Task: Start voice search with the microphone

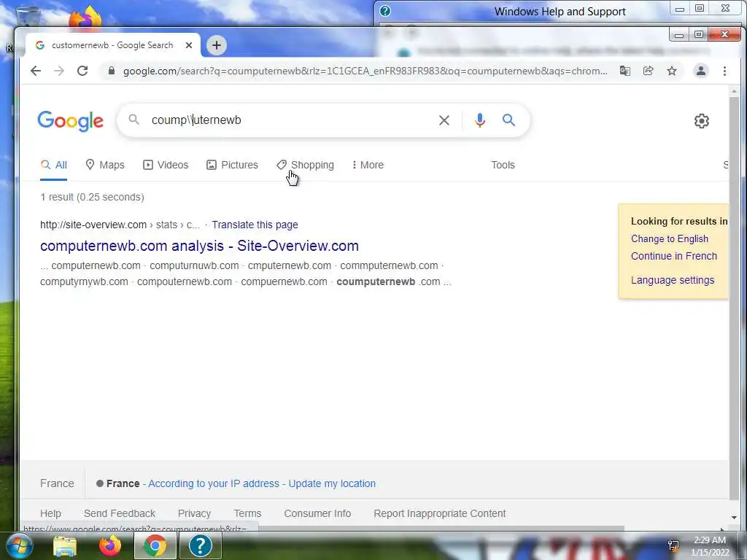Action: 480,120
